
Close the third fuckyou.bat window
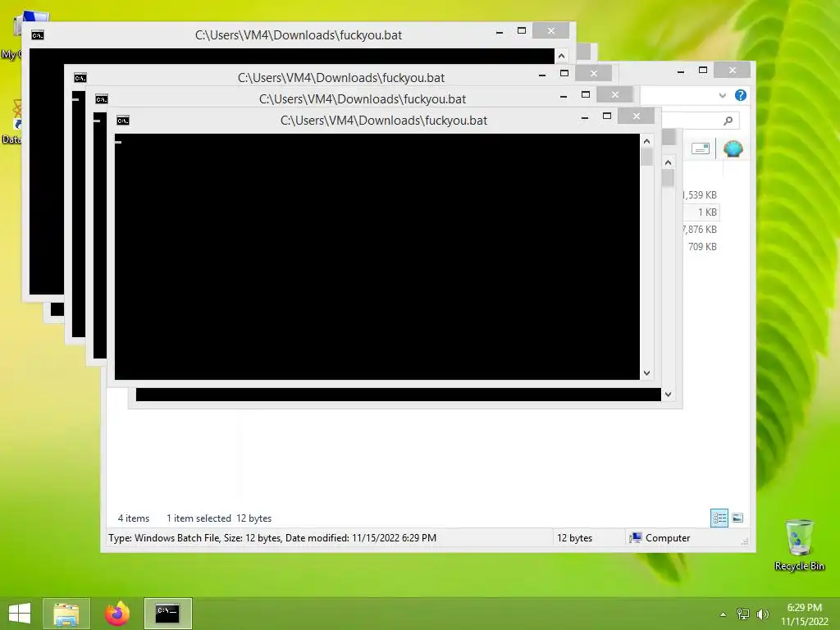[x=593, y=73]
